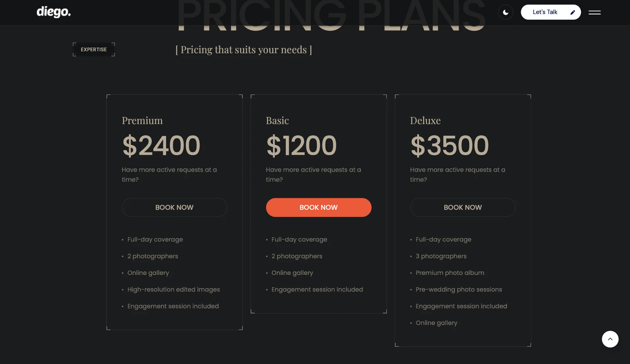Toggle dark mode with the moon icon

505,12
